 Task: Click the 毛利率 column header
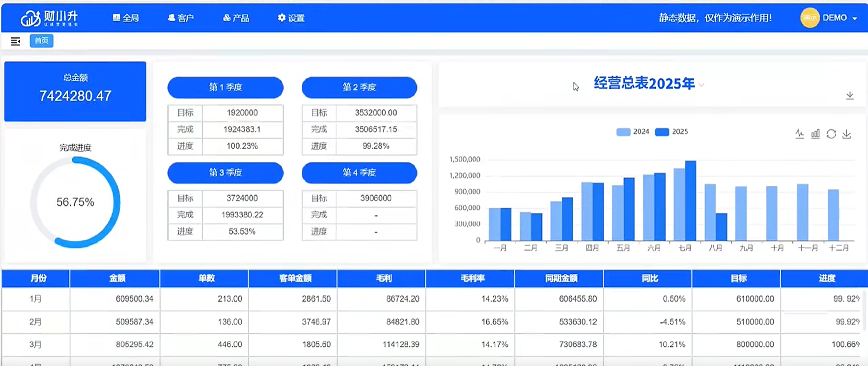pos(470,278)
